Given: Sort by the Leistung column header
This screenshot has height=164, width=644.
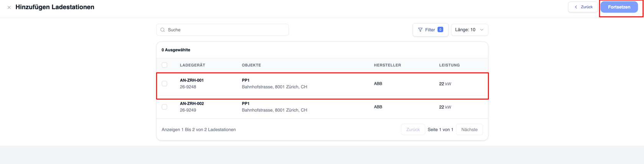Looking at the screenshot, I should [x=449, y=65].
